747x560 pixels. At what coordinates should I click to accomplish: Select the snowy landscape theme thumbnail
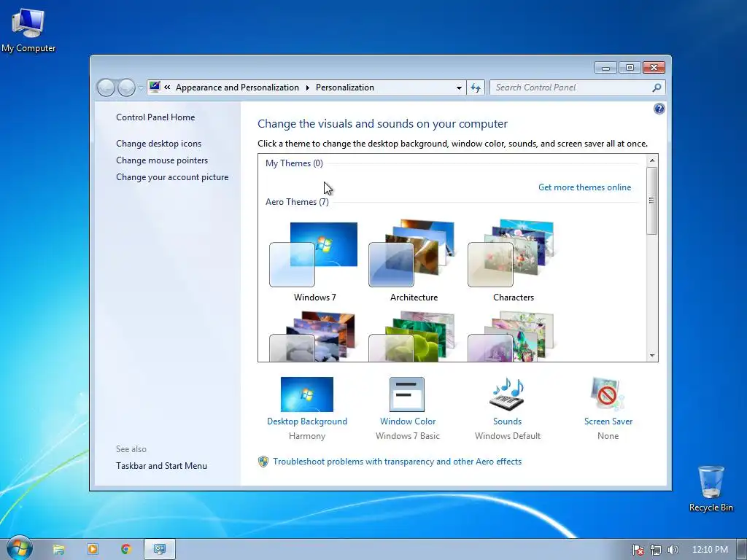[313, 336]
